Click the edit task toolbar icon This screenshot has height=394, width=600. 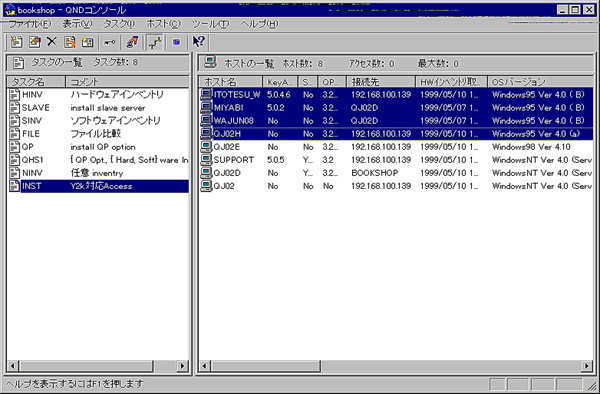[x=34, y=42]
